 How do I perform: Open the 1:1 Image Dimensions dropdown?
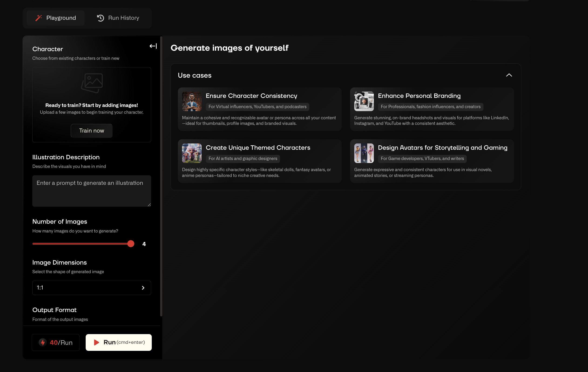click(91, 288)
